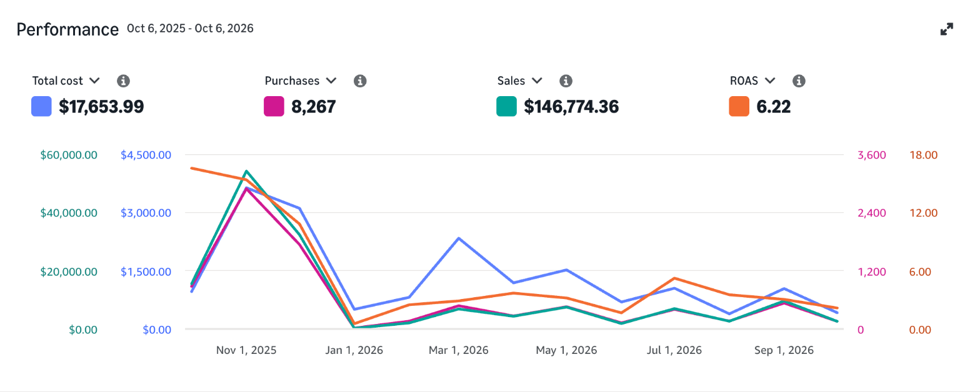
Task: Click the 1,200 purchases axis label
Action: (x=872, y=272)
